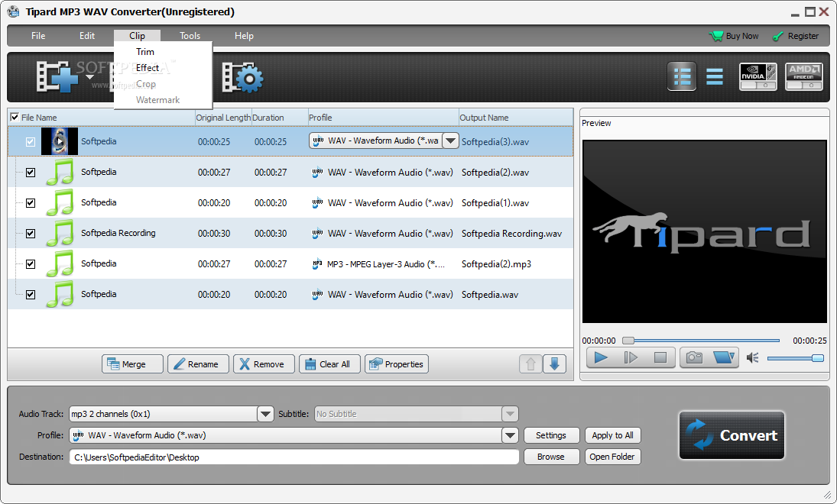Screen dimensions: 837x504
Task: Select the Softpedia(2).mp3 output name
Action: tap(496, 264)
